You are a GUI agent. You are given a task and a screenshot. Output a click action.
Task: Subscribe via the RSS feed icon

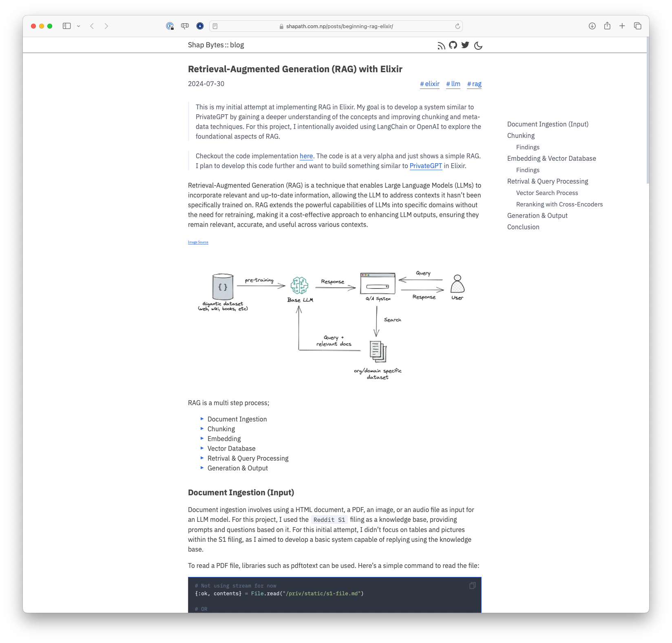(x=441, y=46)
